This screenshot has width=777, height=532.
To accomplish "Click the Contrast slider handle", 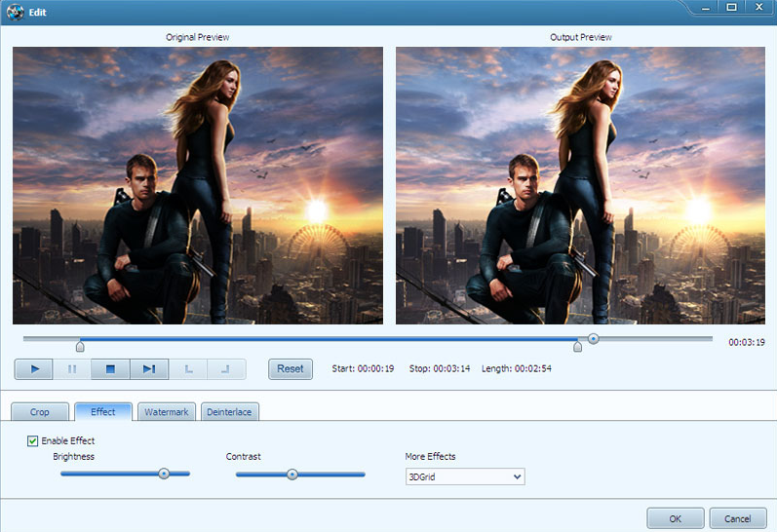I will 291,474.
